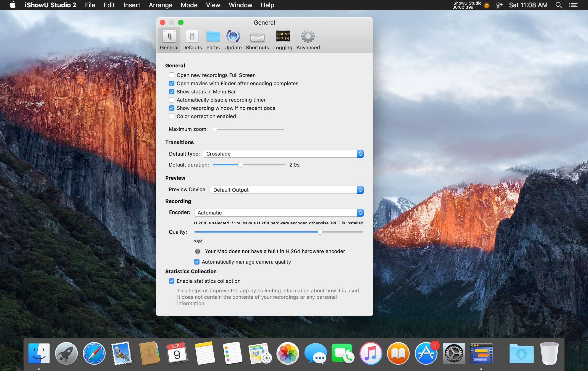
Task: Open the Default type Crossfade dropdown
Action: (283, 154)
